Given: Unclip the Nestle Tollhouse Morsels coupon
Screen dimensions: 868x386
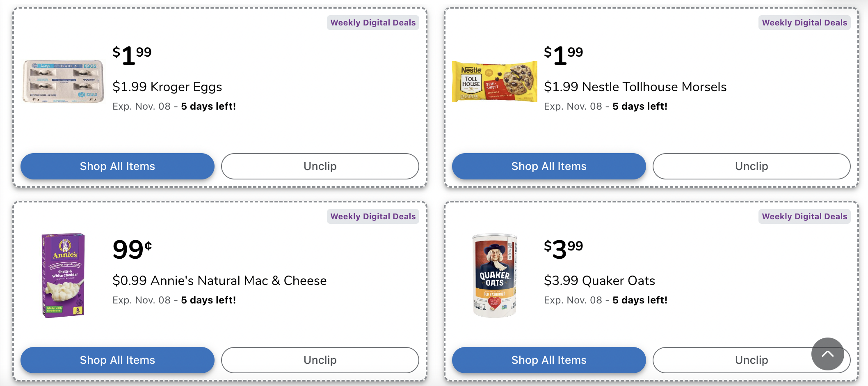Looking at the screenshot, I should pyautogui.click(x=751, y=166).
